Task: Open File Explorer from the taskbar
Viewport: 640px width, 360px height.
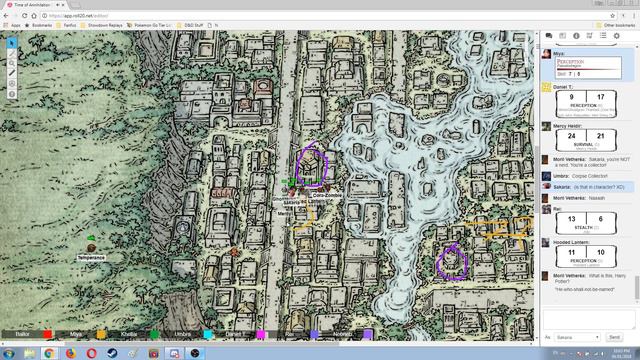Action: coord(29,353)
